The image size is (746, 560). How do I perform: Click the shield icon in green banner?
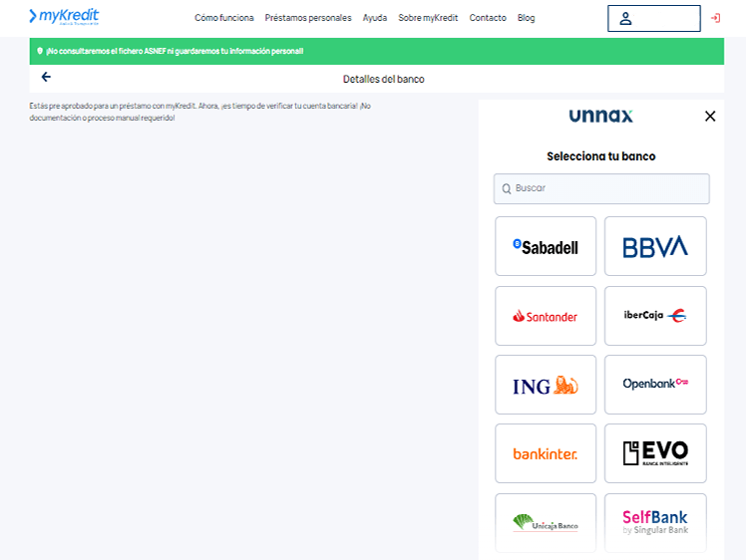pos(40,51)
